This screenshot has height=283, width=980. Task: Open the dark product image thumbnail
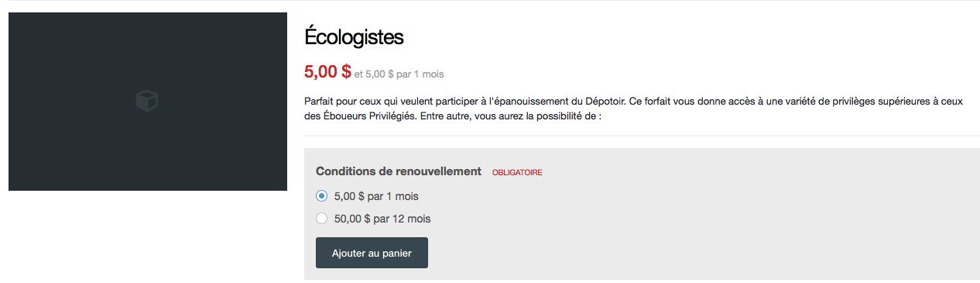[x=148, y=102]
